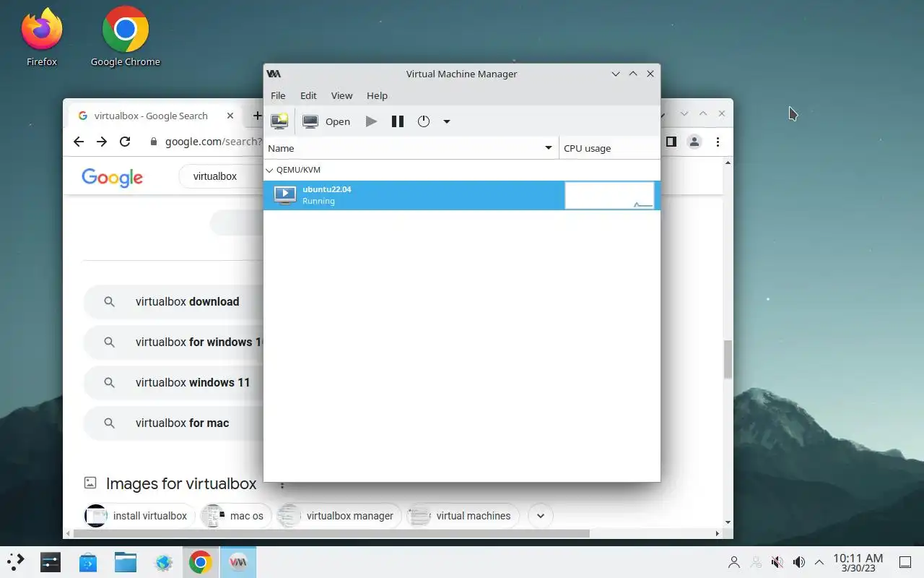The image size is (924, 578).
Task: Open the File menu
Action: (278, 95)
